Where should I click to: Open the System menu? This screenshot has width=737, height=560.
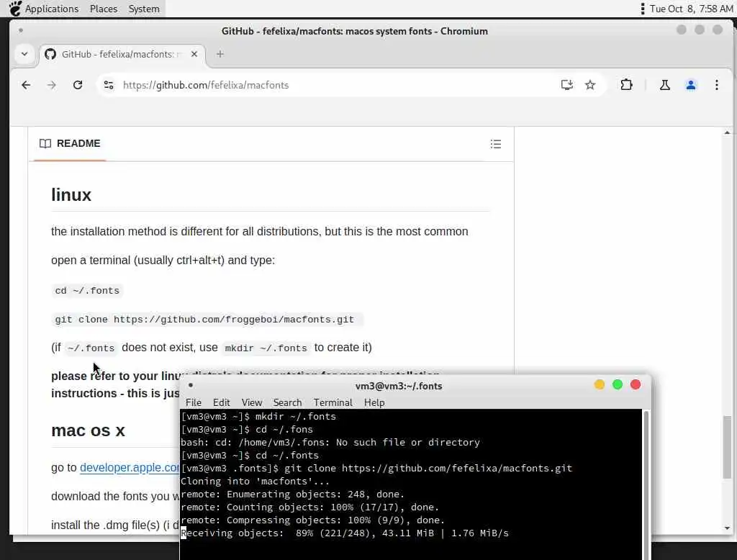pos(144,9)
